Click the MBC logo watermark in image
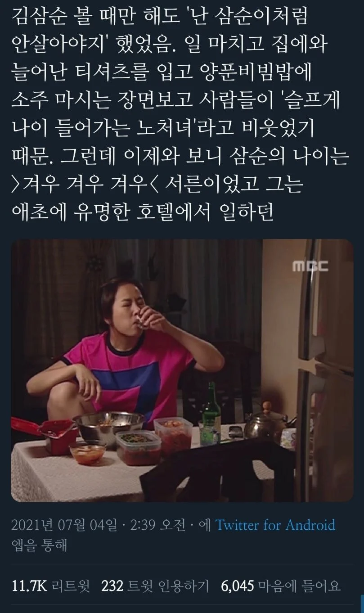The image size is (364, 613). tap(310, 266)
